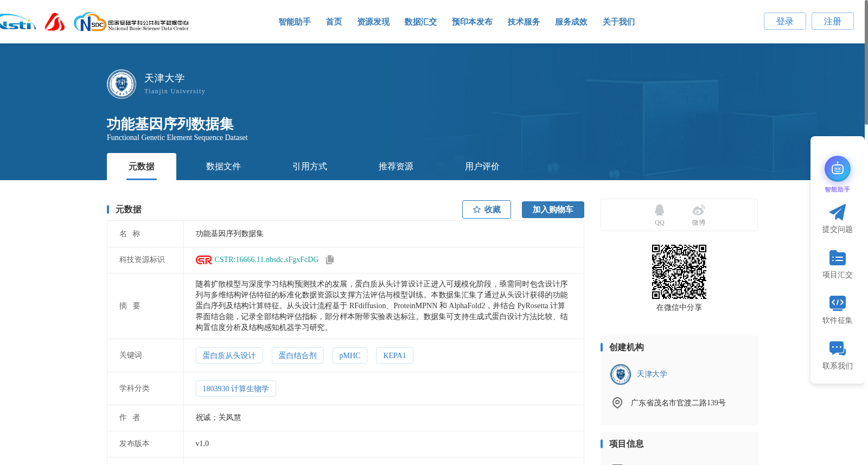The height and width of the screenshot is (465, 868).
Task: Click the NSTL logo in header
Action: tap(17, 22)
